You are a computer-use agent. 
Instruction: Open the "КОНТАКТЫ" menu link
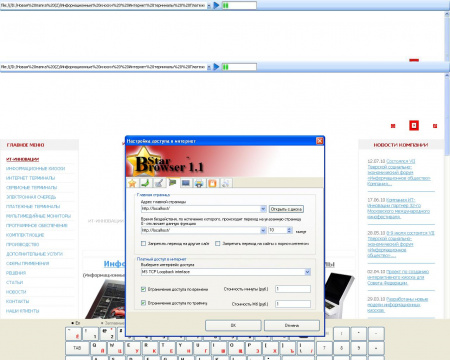(17, 301)
